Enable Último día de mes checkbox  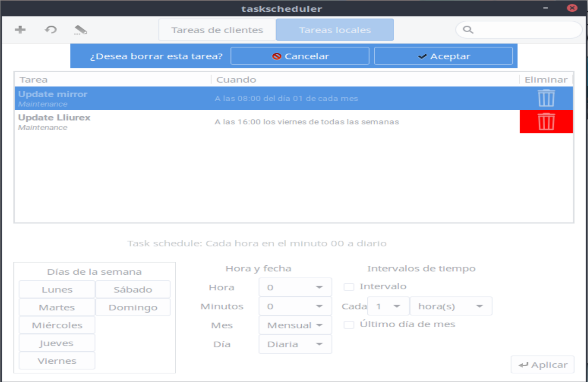tap(349, 324)
